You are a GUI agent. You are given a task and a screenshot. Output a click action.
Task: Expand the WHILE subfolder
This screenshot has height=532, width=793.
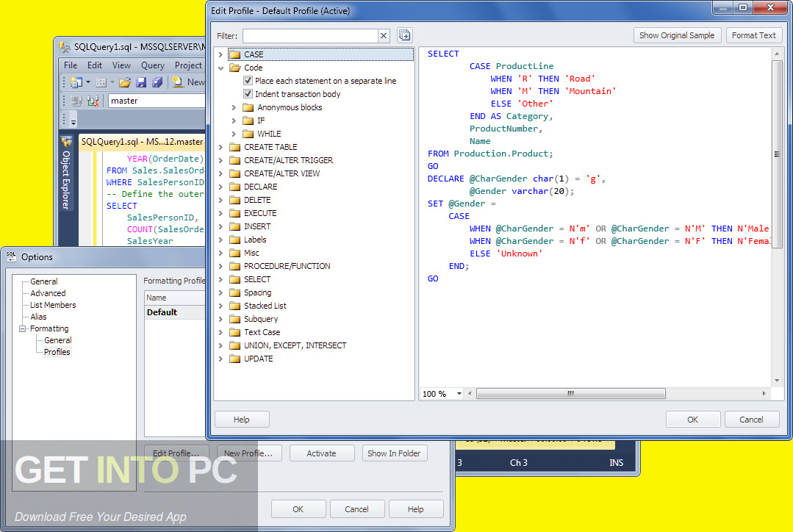[234, 134]
